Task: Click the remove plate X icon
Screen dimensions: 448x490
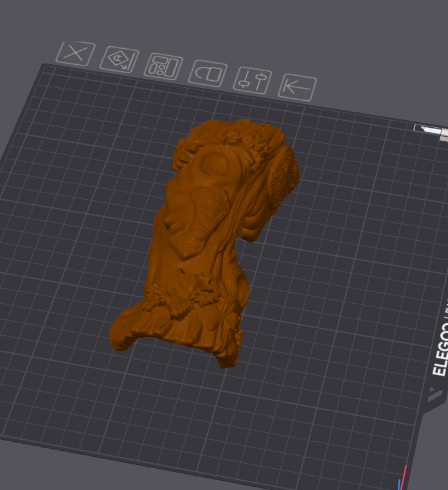Action: (x=75, y=53)
